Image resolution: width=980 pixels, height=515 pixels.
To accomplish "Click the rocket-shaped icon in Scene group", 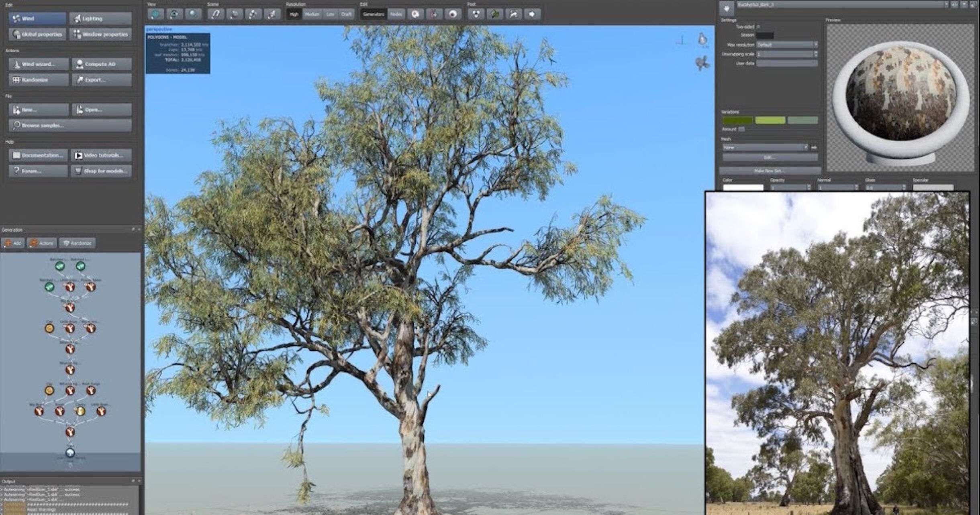I will click(x=272, y=14).
